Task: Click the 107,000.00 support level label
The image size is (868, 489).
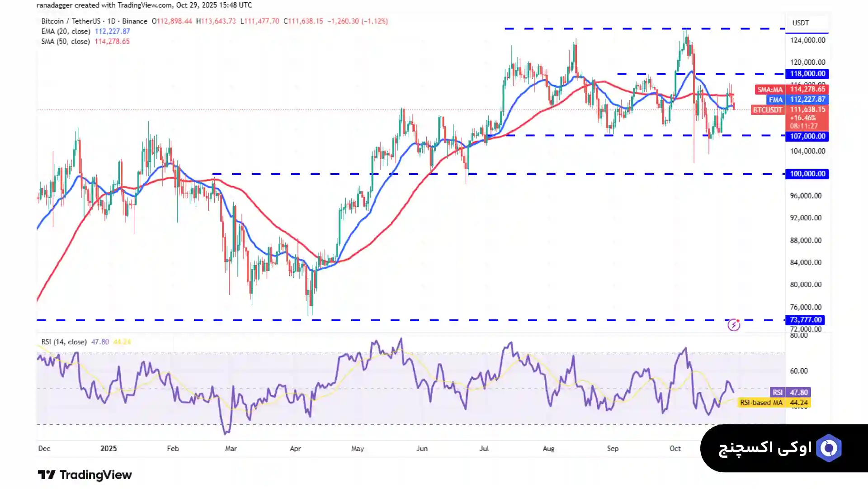Action: coord(807,136)
